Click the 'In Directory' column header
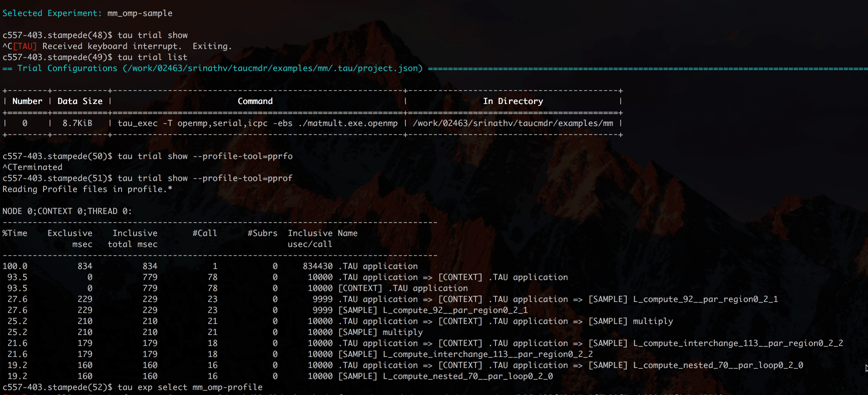This screenshot has width=868, height=395. [x=513, y=101]
